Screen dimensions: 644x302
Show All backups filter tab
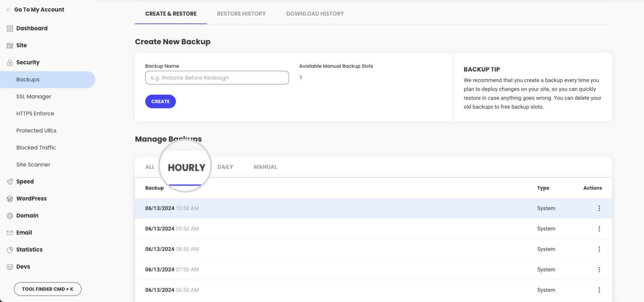tap(150, 167)
